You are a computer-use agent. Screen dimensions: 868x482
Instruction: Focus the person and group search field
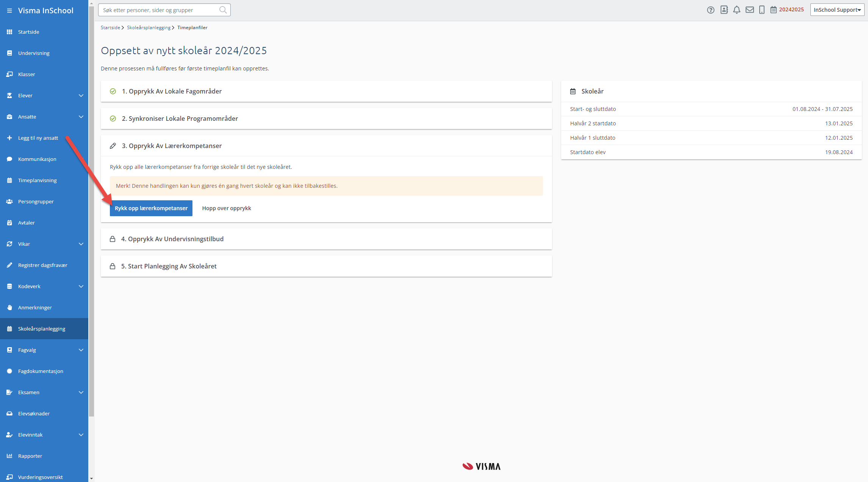pos(160,10)
